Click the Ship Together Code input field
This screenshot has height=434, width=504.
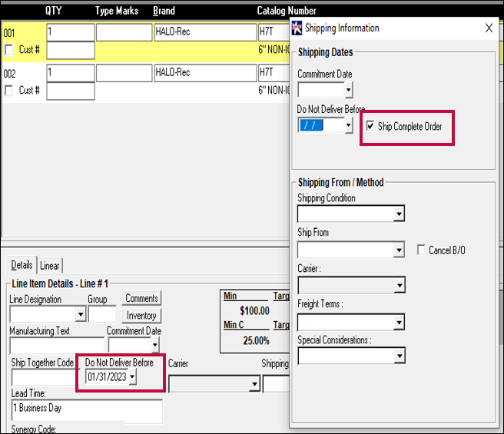41,377
